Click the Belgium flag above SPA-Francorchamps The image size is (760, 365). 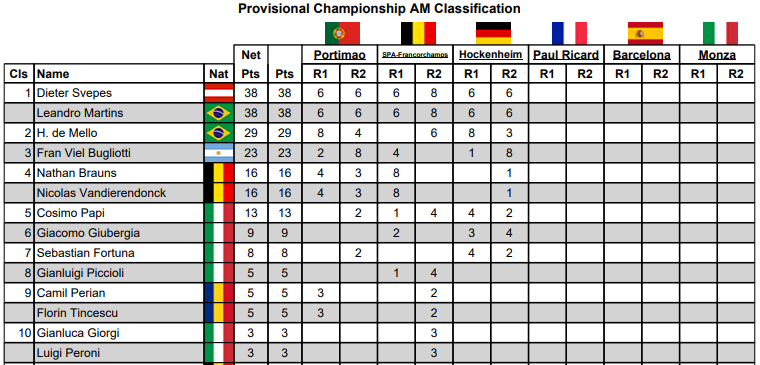click(x=418, y=33)
